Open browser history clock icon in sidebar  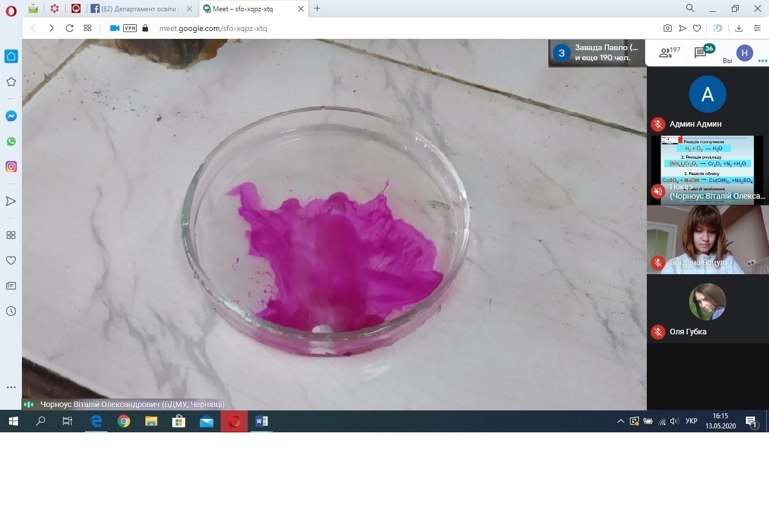coord(11,311)
